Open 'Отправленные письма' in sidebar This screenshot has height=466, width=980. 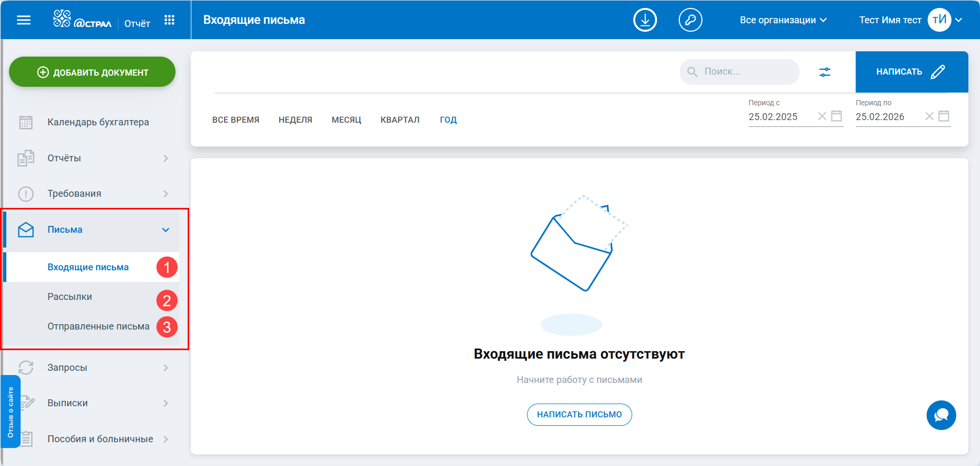(98, 326)
